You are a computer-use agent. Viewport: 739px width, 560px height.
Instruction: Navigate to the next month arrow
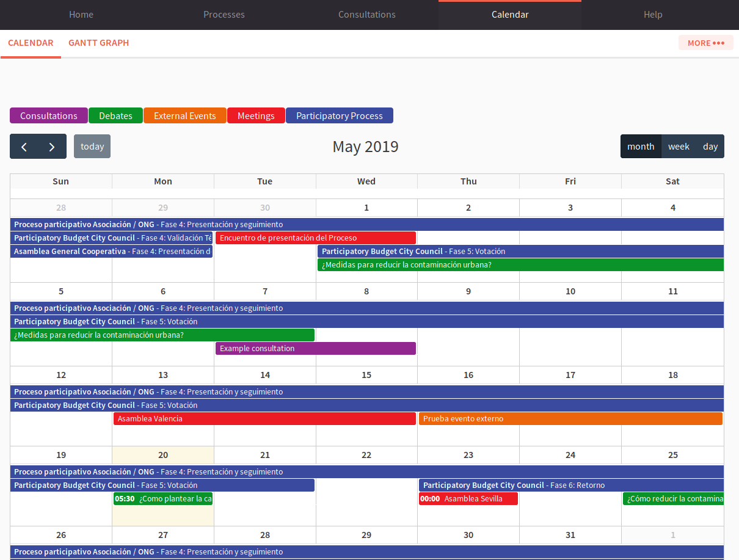pos(51,147)
